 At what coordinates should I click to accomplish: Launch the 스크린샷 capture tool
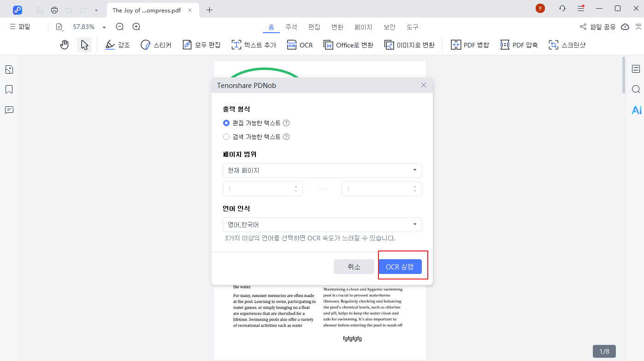(x=567, y=45)
